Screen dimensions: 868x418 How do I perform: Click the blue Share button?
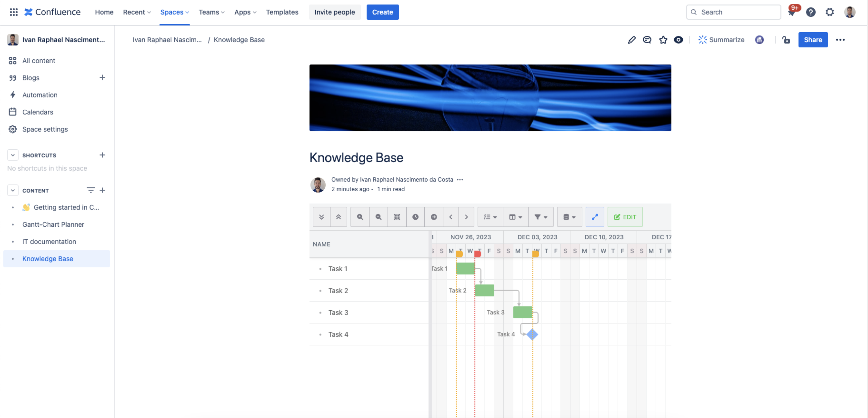(x=812, y=40)
